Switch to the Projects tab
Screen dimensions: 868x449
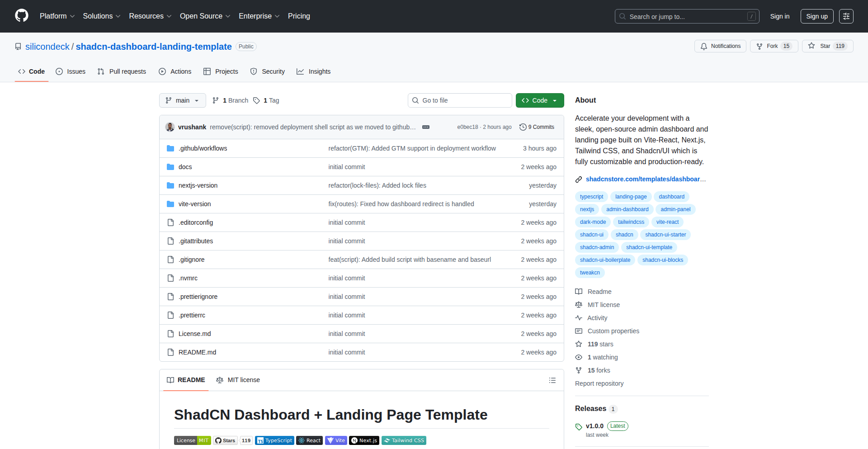coord(221,71)
